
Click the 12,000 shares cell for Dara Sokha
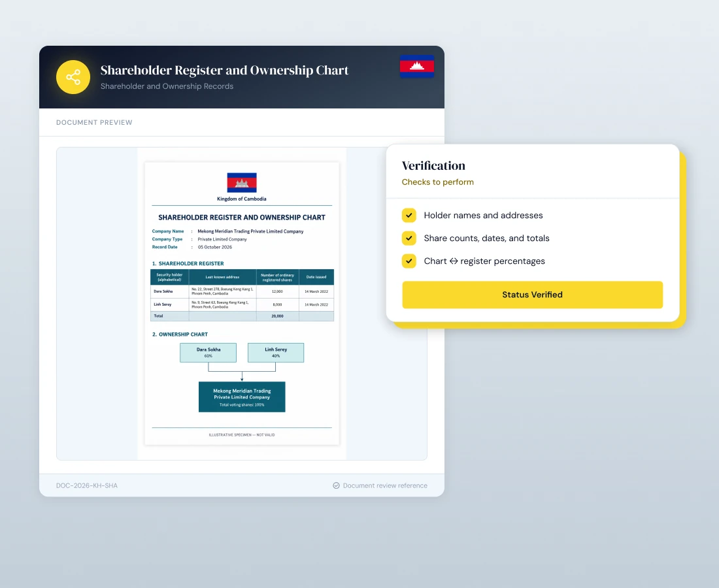coord(277,291)
